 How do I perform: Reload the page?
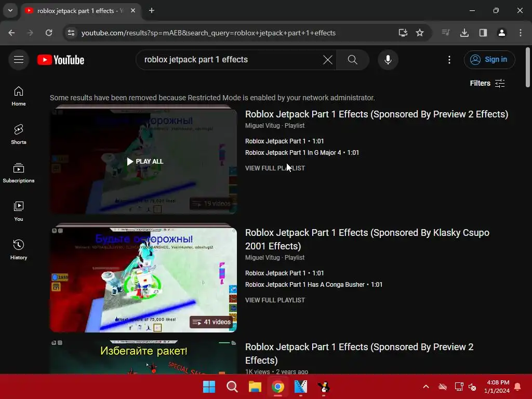(x=49, y=33)
